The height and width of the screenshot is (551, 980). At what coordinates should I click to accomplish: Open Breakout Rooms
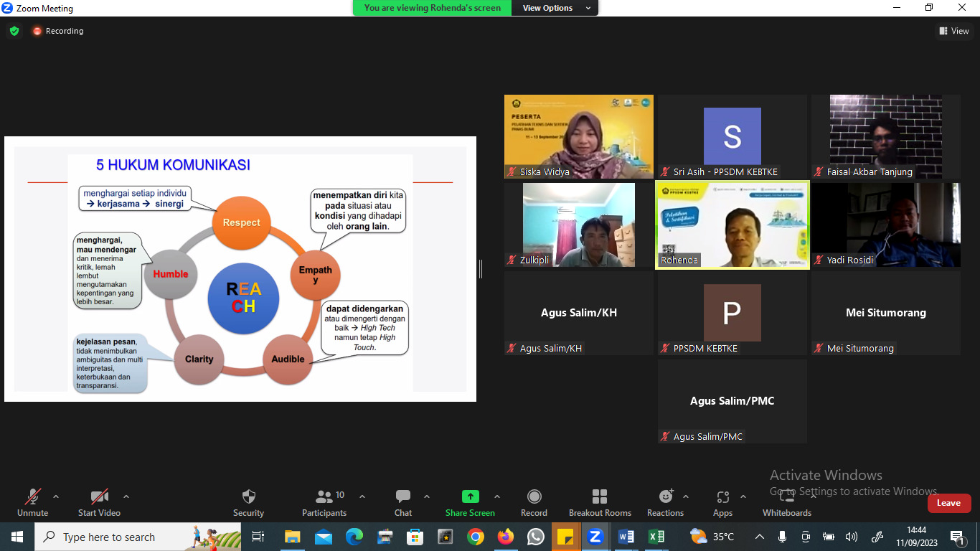point(600,501)
